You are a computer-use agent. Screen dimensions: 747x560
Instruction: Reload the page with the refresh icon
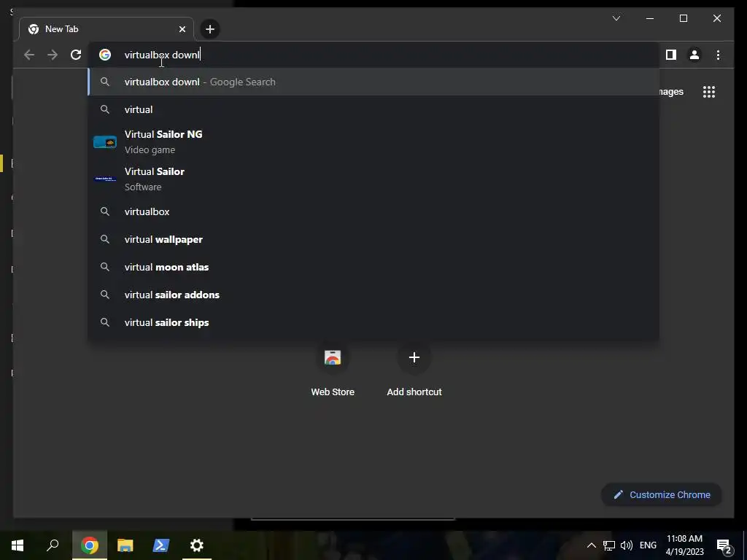point(76,55)
